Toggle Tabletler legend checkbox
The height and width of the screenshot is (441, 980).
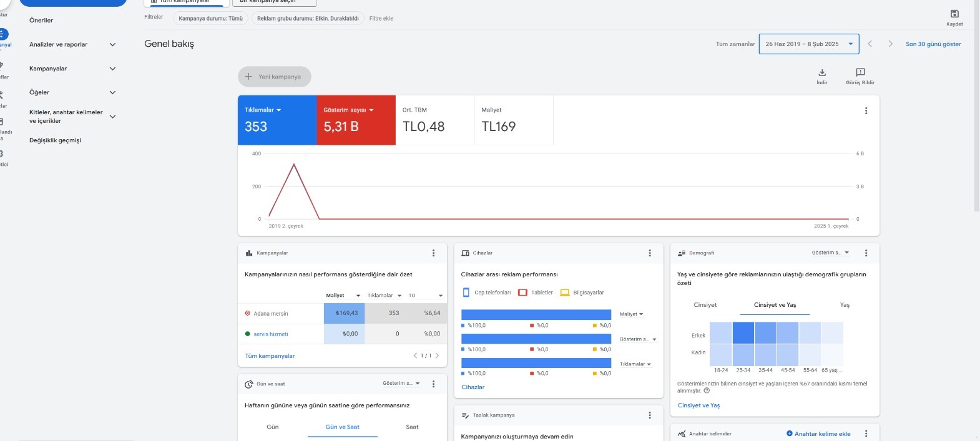tap(522, 293)
